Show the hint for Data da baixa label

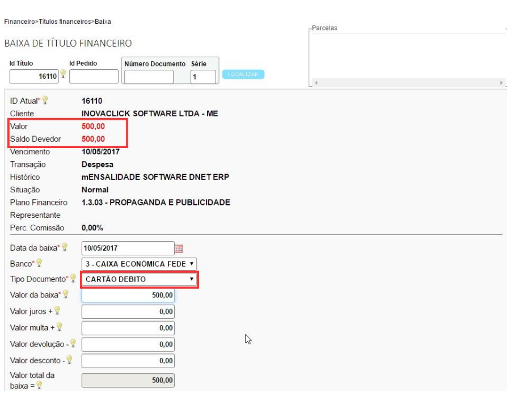click(64, 247)
